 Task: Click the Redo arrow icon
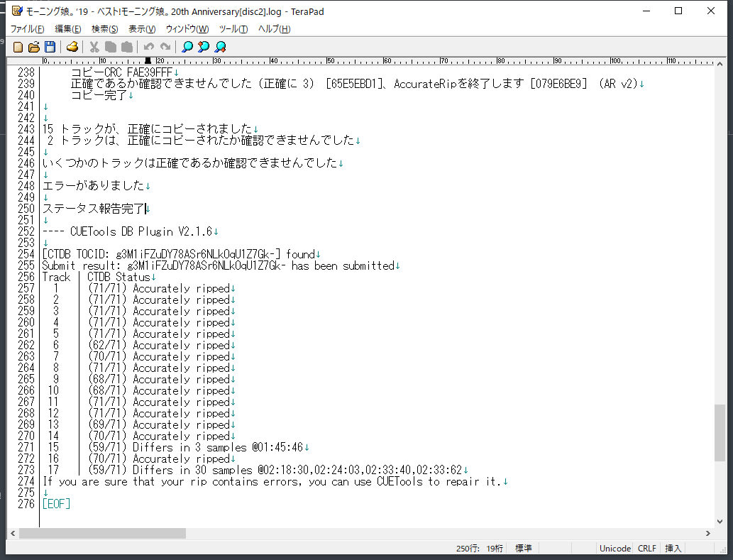pyautogui.click(x=165, y=47)
